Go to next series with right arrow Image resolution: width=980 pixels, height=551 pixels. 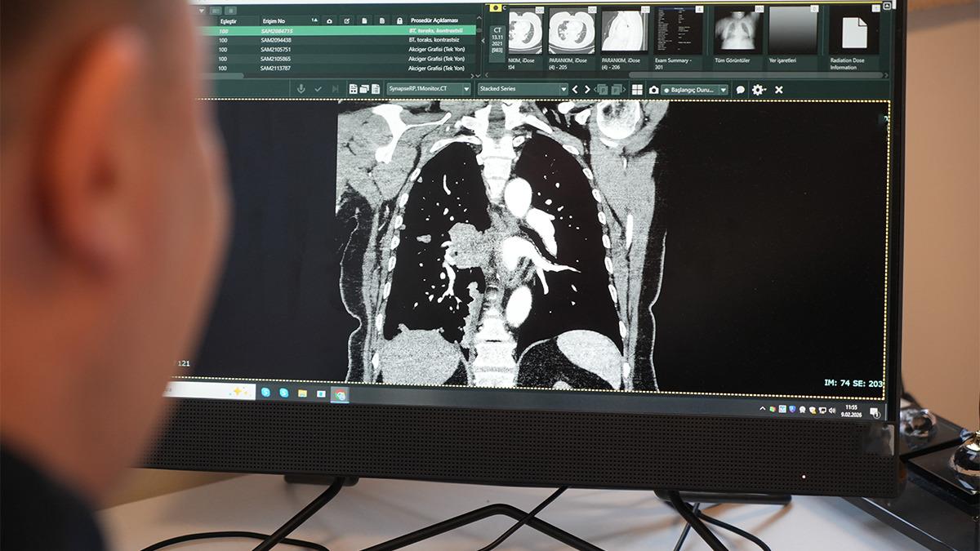tap(586, 90)
